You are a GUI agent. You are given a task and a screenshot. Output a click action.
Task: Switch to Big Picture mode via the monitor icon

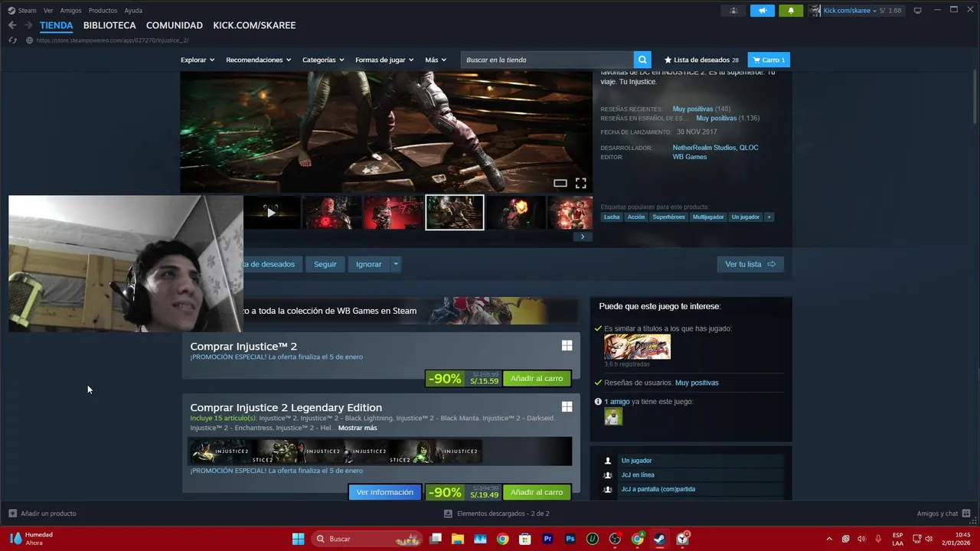click(918, 11)
